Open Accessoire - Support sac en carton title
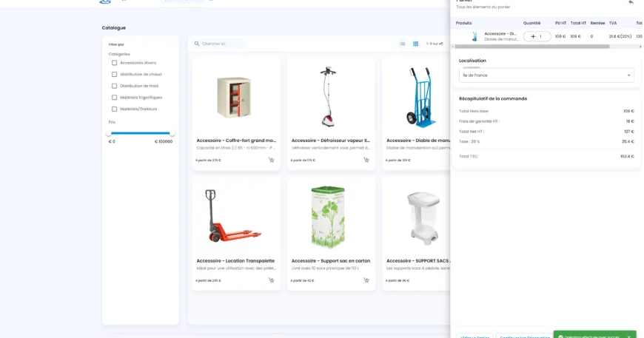 [x=331, y=260]
